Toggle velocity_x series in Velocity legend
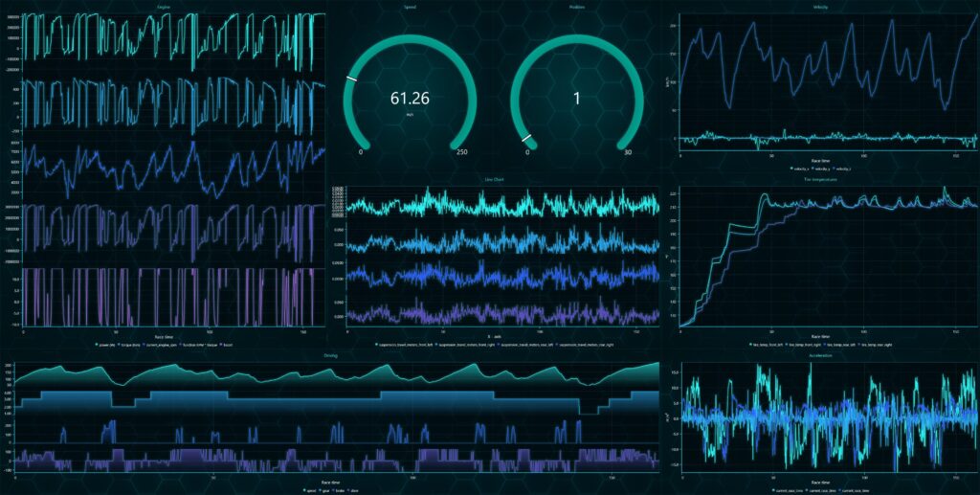980x495 pixels. [801, 169]
